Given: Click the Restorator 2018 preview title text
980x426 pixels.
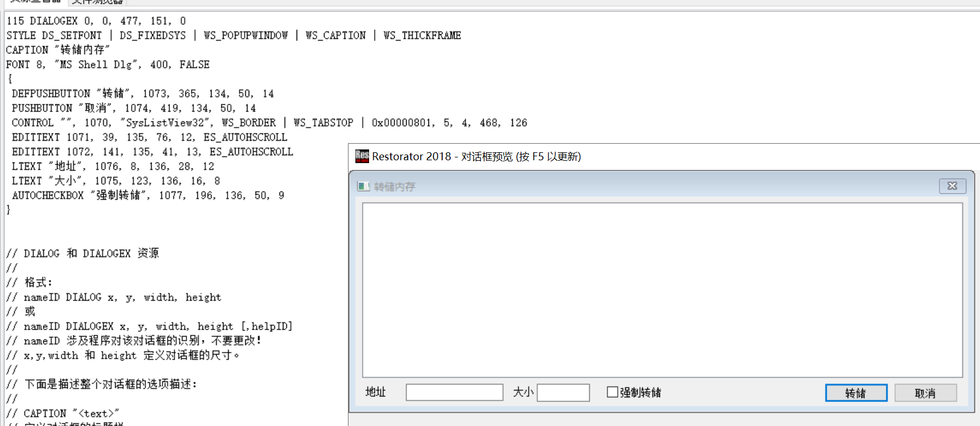Looking at the screenshot, I should (476, 156).
